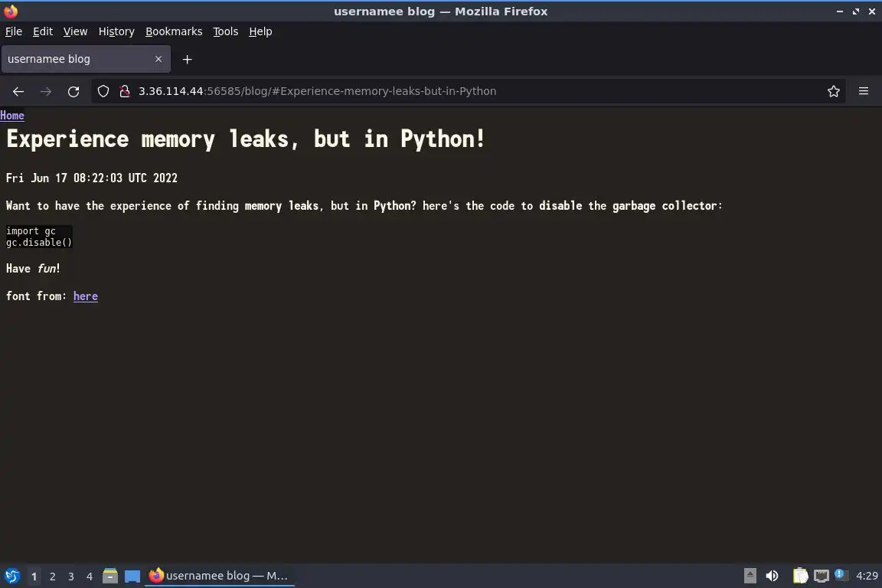Screen dimensions: 882x588
Task: Open the File menu
Action: (14, 31)
